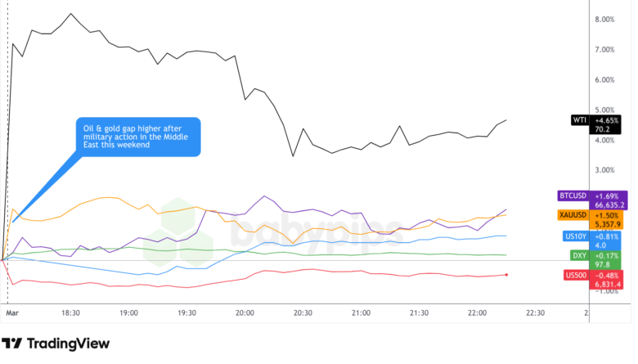
Task: Click the 8.00% price scale label
Action: point(605,20)
